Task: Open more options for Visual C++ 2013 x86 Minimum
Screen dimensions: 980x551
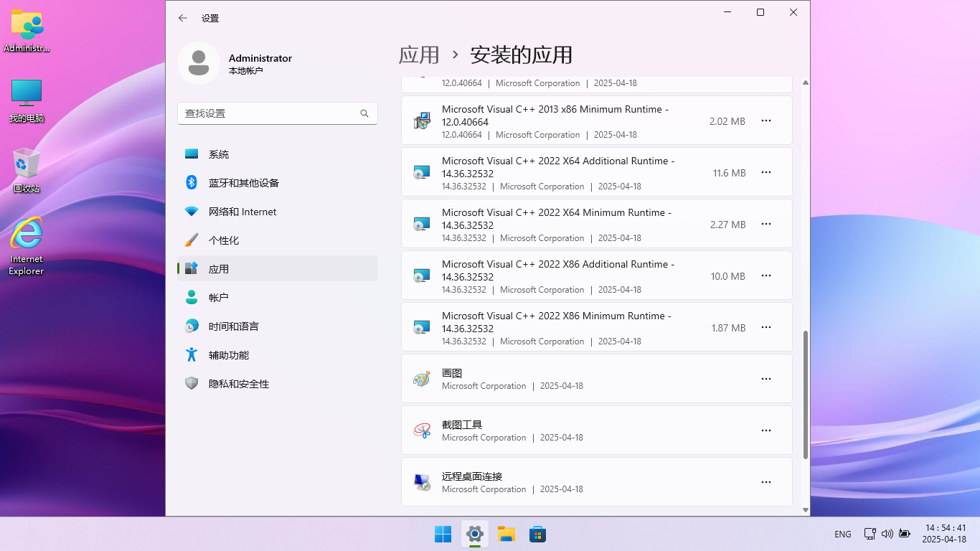Action: [766, 121]
